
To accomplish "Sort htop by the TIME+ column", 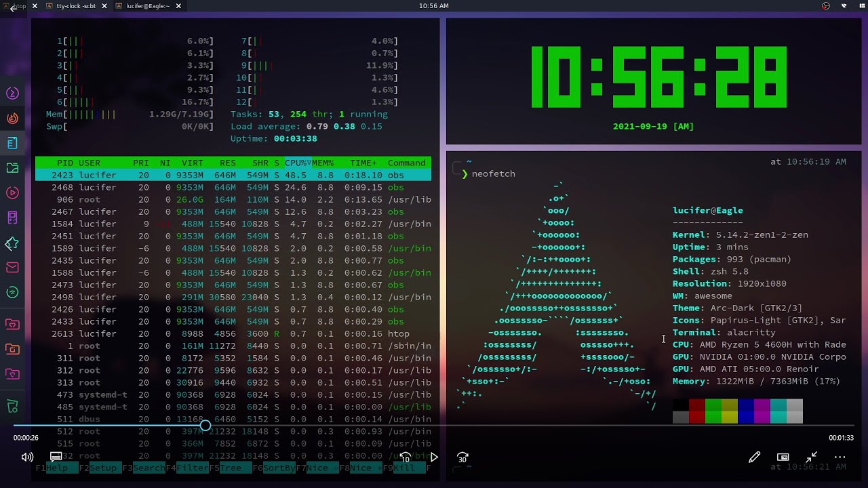I will (x=363, y=163).
